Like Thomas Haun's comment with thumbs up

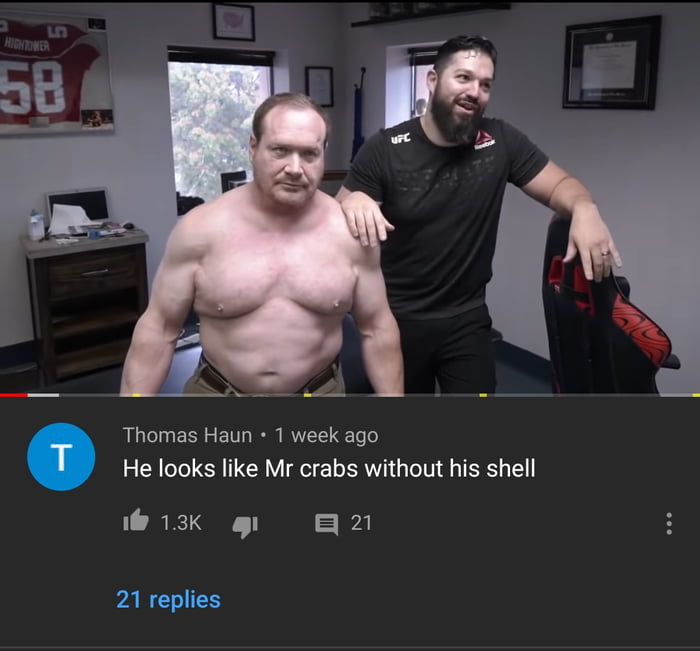coord(136,521)
